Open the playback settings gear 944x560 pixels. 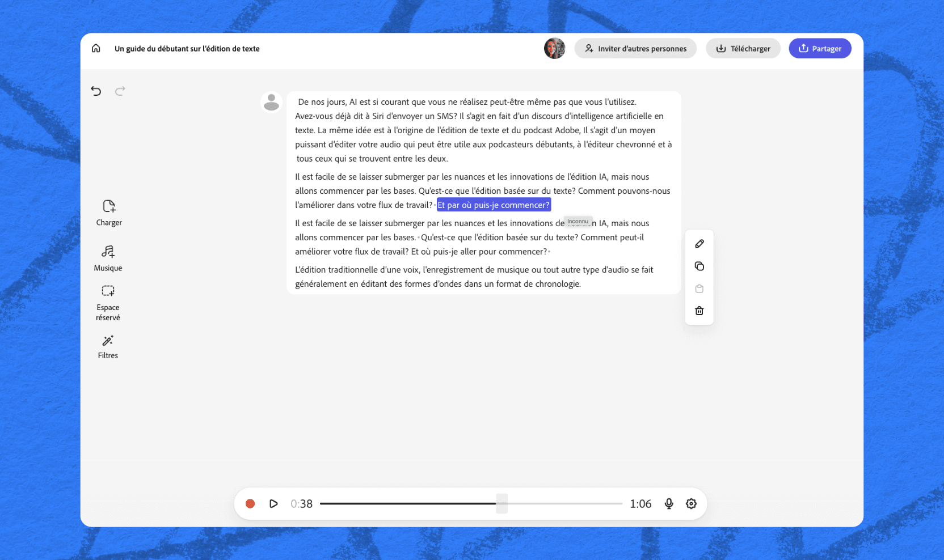691,503
